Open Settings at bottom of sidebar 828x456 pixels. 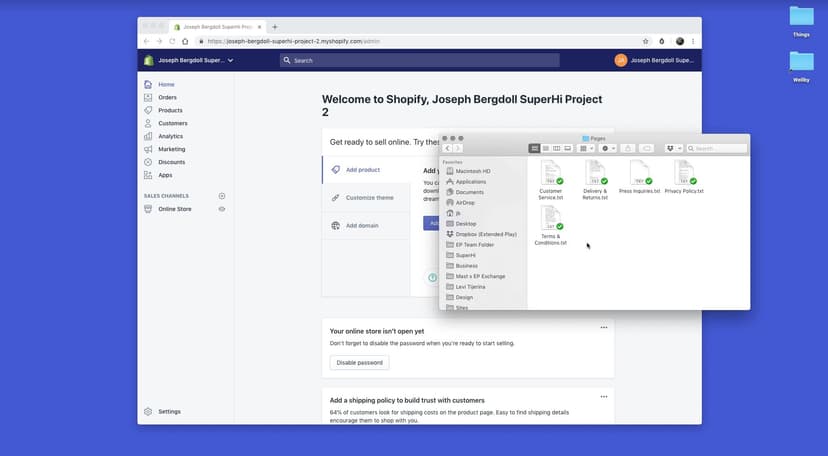[169, 411]
